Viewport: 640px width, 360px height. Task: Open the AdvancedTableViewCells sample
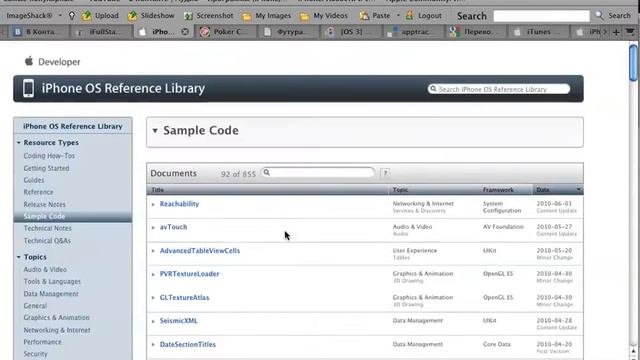[200, 251]
